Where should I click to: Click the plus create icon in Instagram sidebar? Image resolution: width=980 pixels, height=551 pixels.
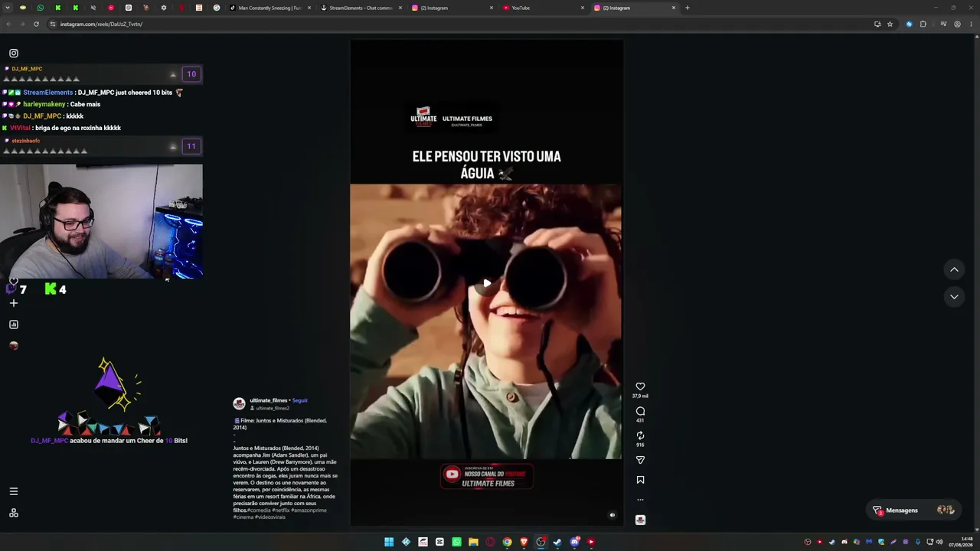[14, 303]
